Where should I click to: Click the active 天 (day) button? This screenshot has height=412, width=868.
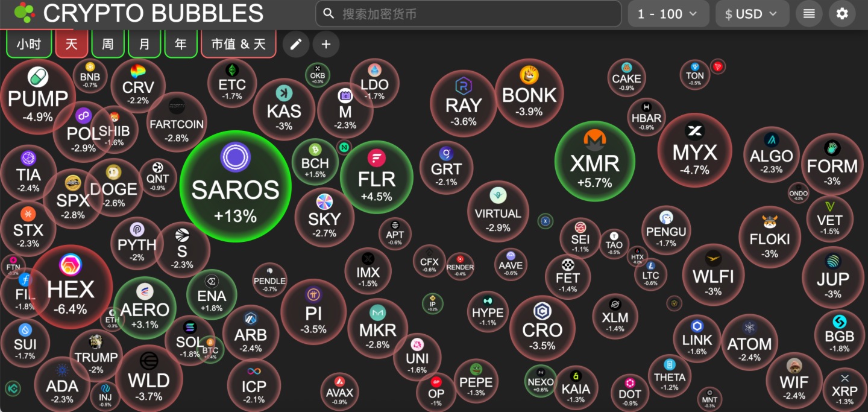pyautogui.click(x=72, y=44)
